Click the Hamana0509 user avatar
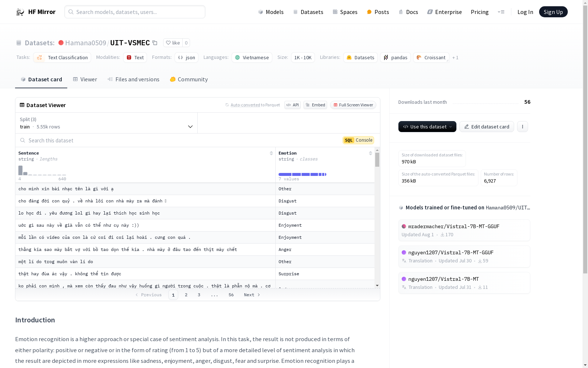 [61, 43]
